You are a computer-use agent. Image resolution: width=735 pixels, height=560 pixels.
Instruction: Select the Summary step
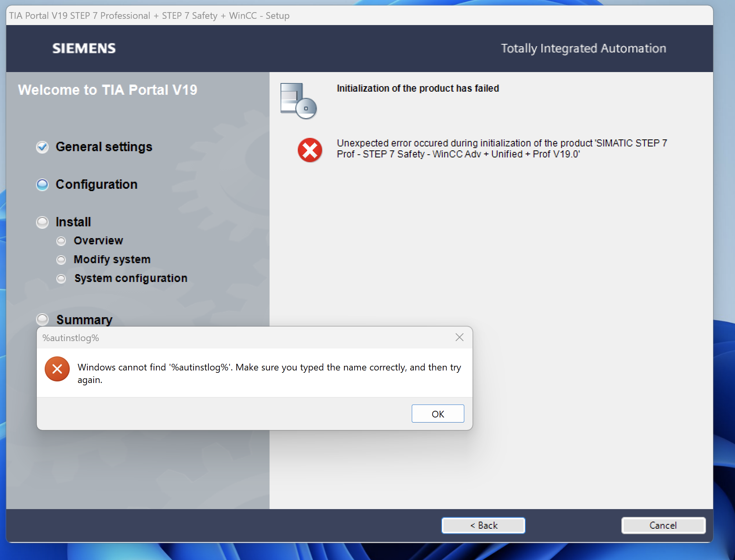point(84,320)
